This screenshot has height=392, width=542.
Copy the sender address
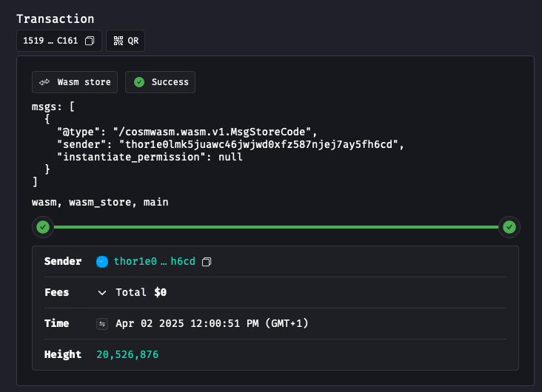[x=207, y=262]
